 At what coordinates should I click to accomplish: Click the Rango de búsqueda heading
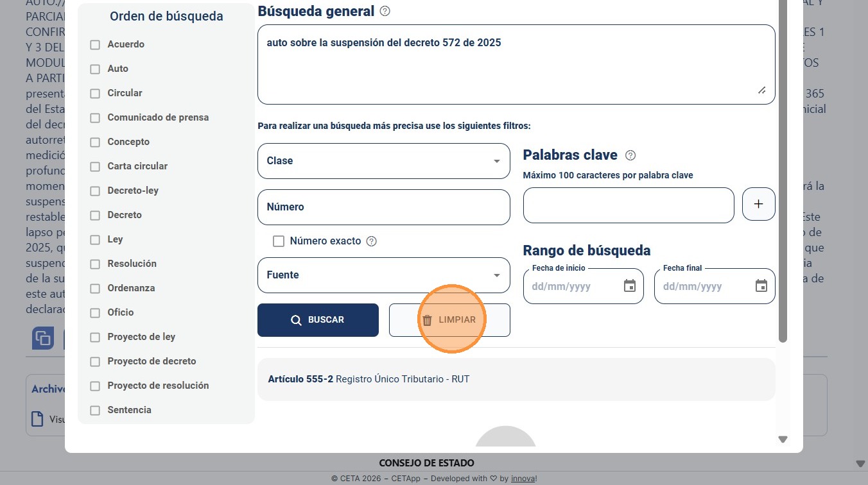(587, 251)
